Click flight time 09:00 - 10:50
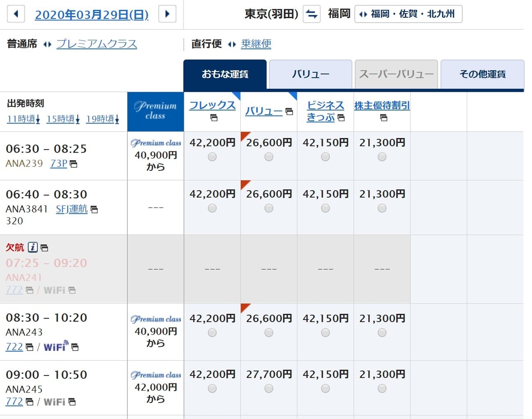Viewport: 532px width, 419px height. pos(47,375)
